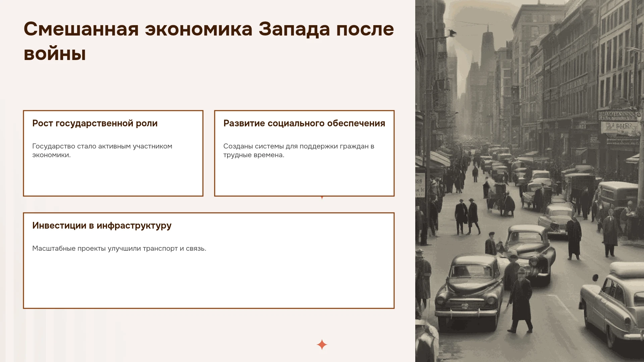Select heading "Рост государственной роли"
The image size is (644, 362).
click(x=95, y=123)
